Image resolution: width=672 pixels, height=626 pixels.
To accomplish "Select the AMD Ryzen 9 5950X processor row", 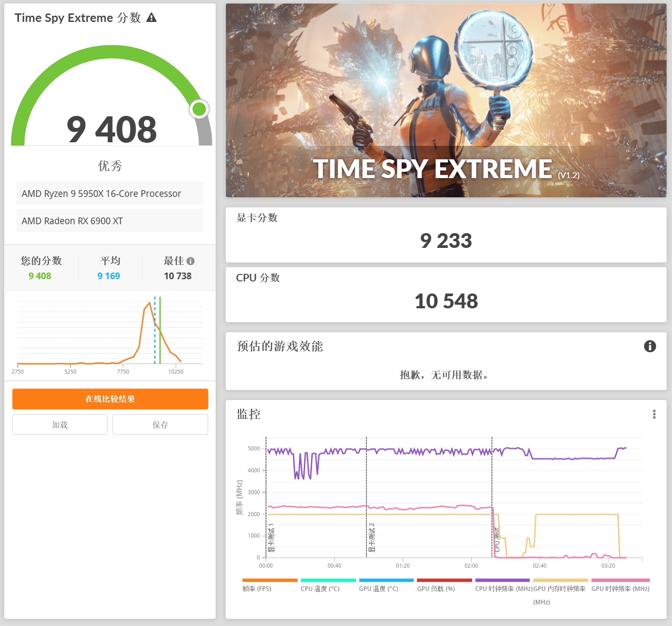I will click(110, 193).
